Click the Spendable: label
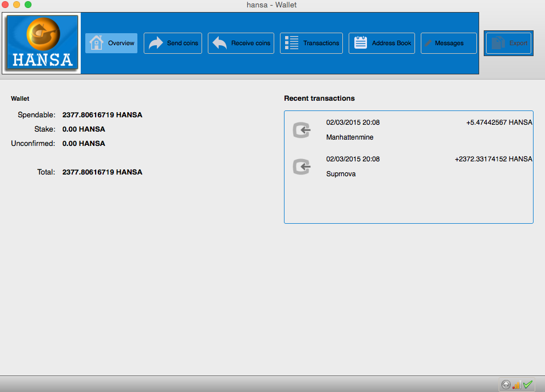The width and height of the screenshot is (545, 392). click(x=37, y=114)
